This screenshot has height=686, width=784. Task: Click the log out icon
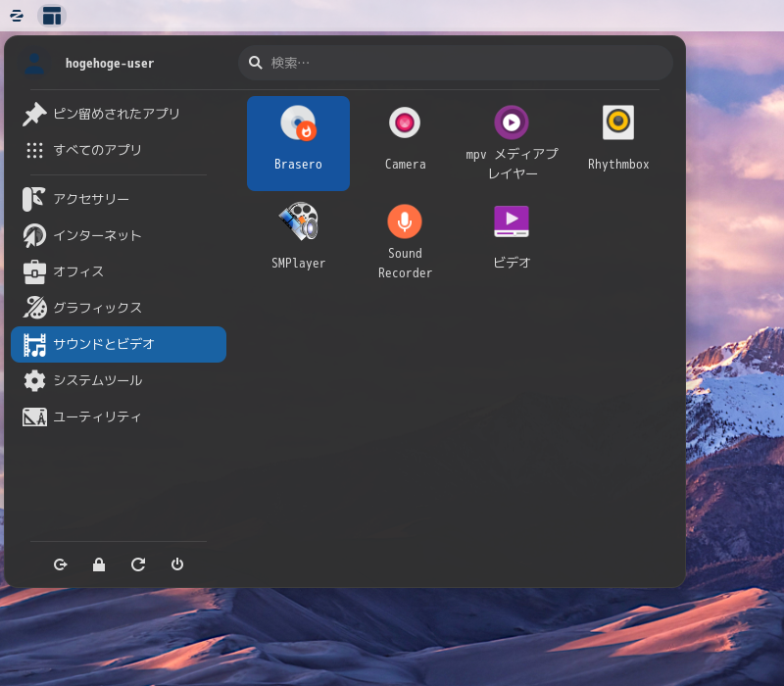60,564
